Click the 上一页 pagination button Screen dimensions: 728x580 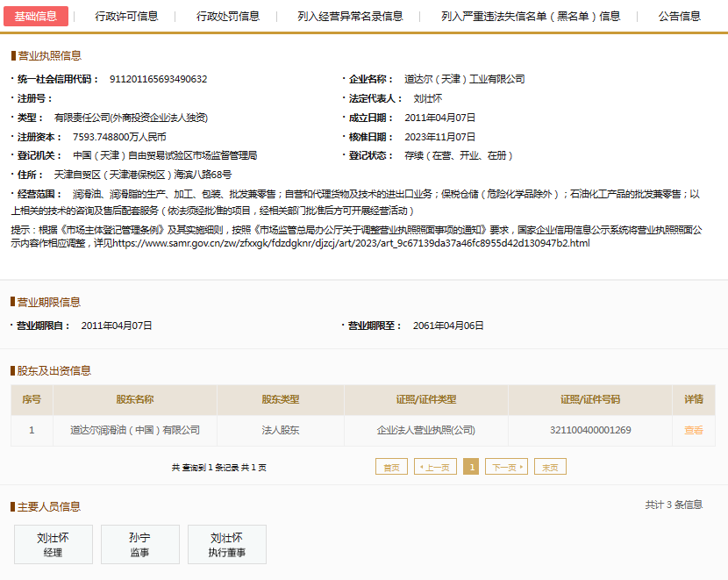pos(435,467)
